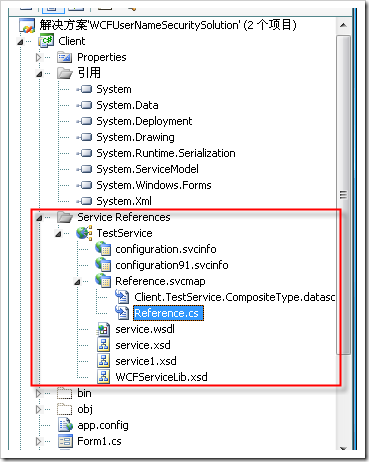This screenshot has height=462, width=369.
Task: Select the System reference label
Action: click(114, 89)
